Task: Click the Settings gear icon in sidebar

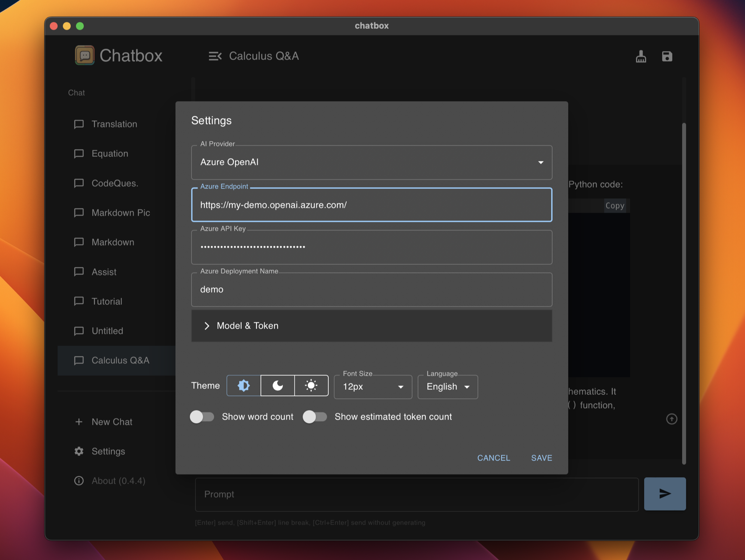Action: point(79,451)
